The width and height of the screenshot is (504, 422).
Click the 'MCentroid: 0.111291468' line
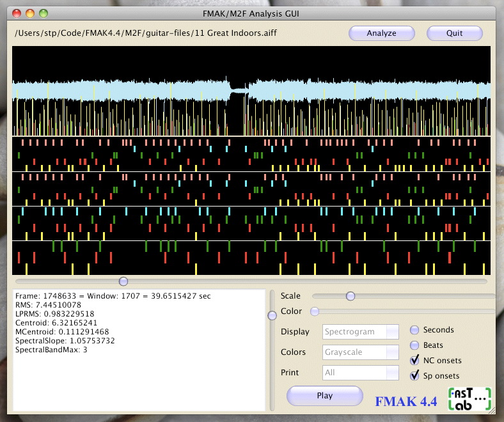coord(62,332)
